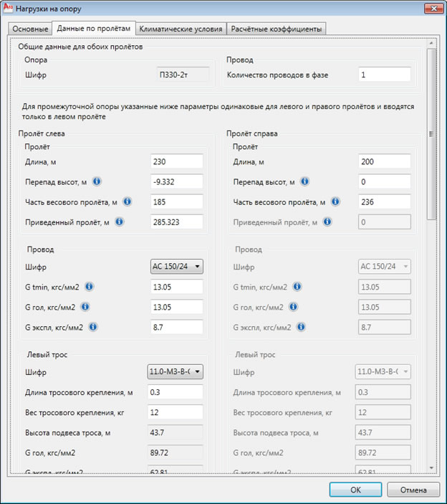Click info icon beside right G tmin
This screenshot has height=504, width=447.
297,287
